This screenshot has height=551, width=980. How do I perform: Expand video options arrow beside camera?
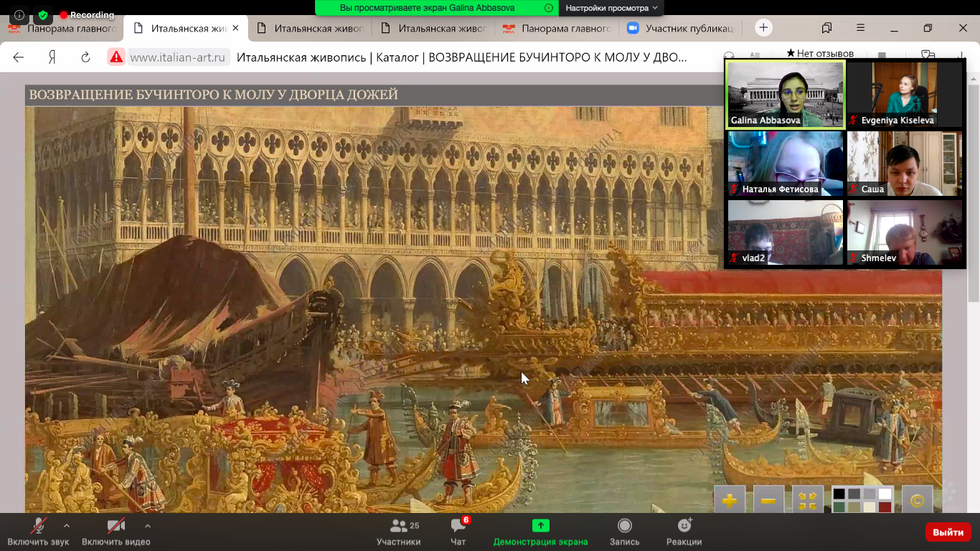(147, 525)
